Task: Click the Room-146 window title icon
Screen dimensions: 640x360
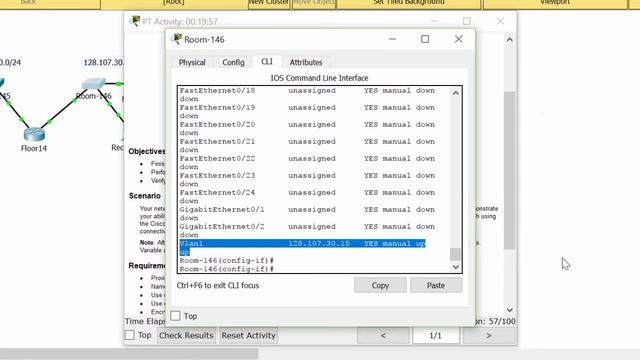Action: [176, 39]
